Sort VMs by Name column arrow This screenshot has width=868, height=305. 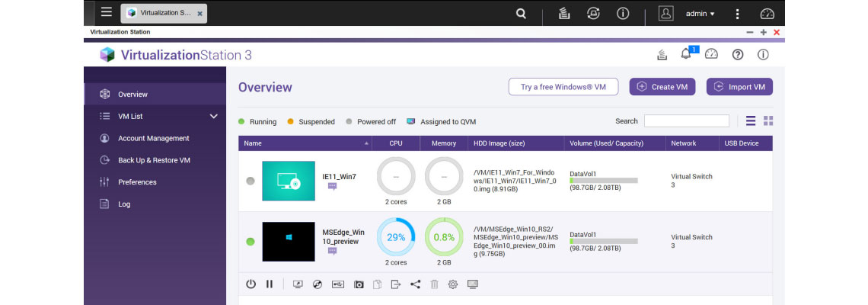point(367,143)
